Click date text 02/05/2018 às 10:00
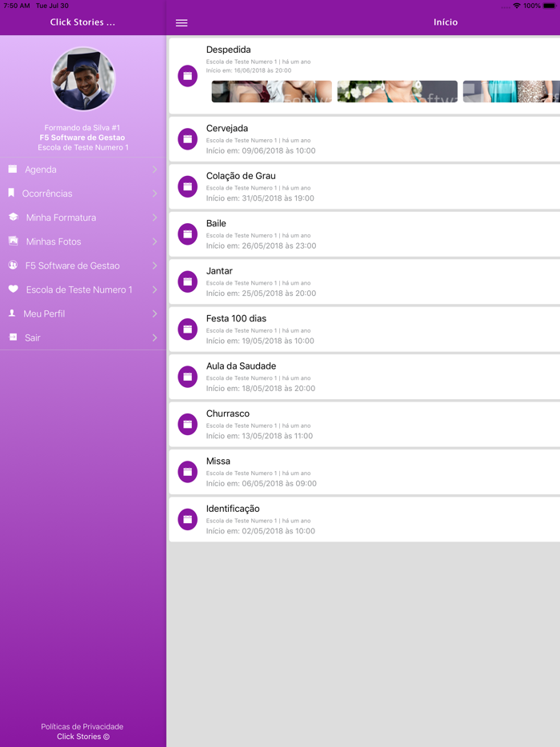This screenshot has height=747, width=560. [278, 531]
